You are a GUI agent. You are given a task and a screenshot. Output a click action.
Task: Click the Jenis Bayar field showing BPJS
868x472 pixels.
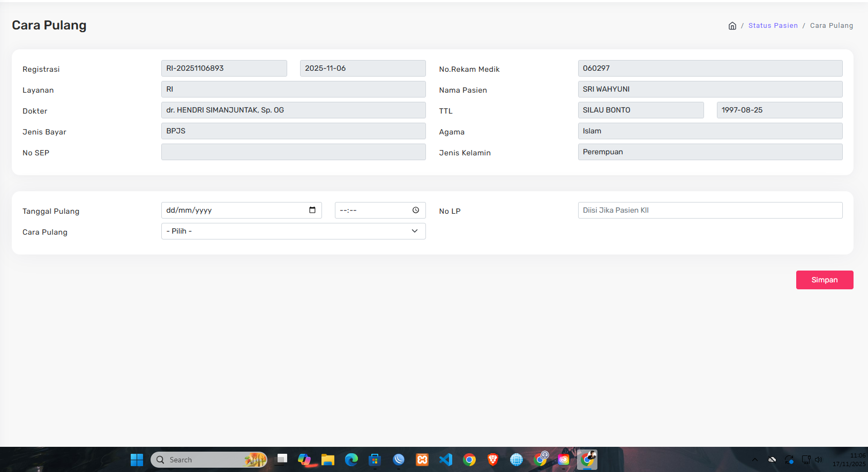pyautogui.click(x=294, y=131)
